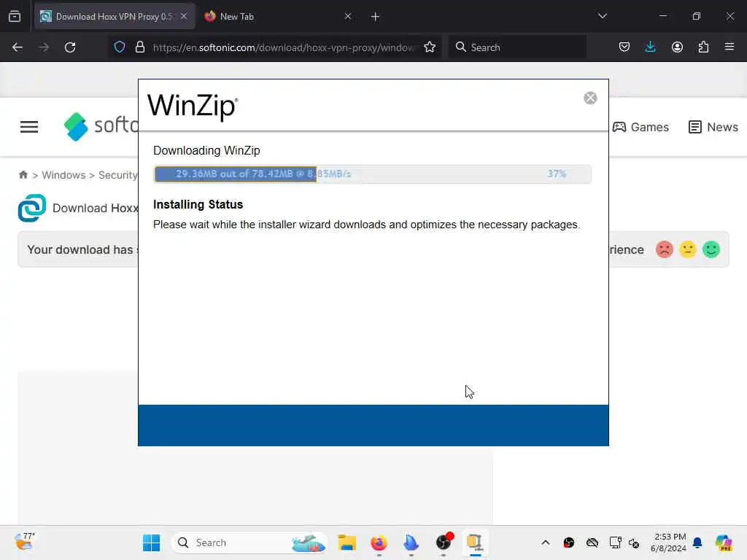Viewport: 747px width, 560px height.
Task: Open the Firefox account icon
Action: (x=677, y=47)
